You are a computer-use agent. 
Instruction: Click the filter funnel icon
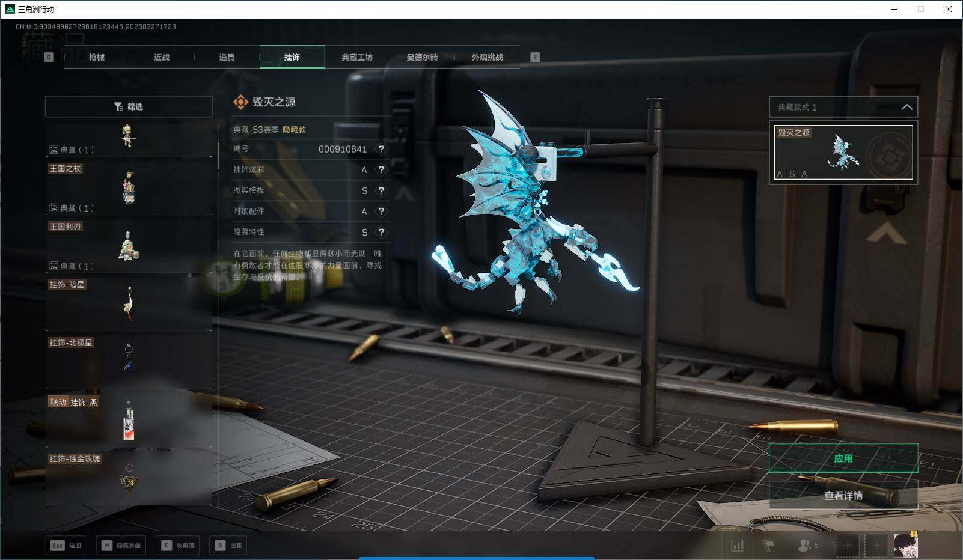click(x=118, y=107)
